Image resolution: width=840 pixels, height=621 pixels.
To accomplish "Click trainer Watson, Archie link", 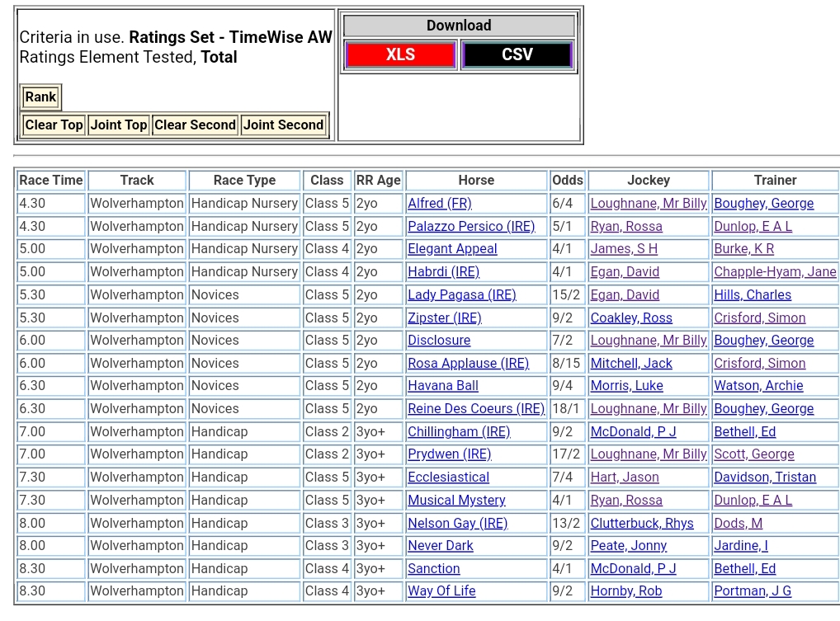I will point(758,386).
